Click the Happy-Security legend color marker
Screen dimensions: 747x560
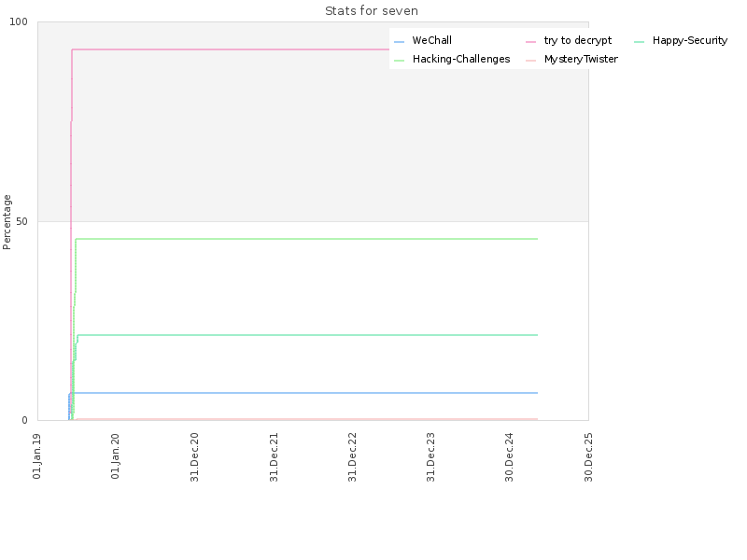click(x=640, y=42)
